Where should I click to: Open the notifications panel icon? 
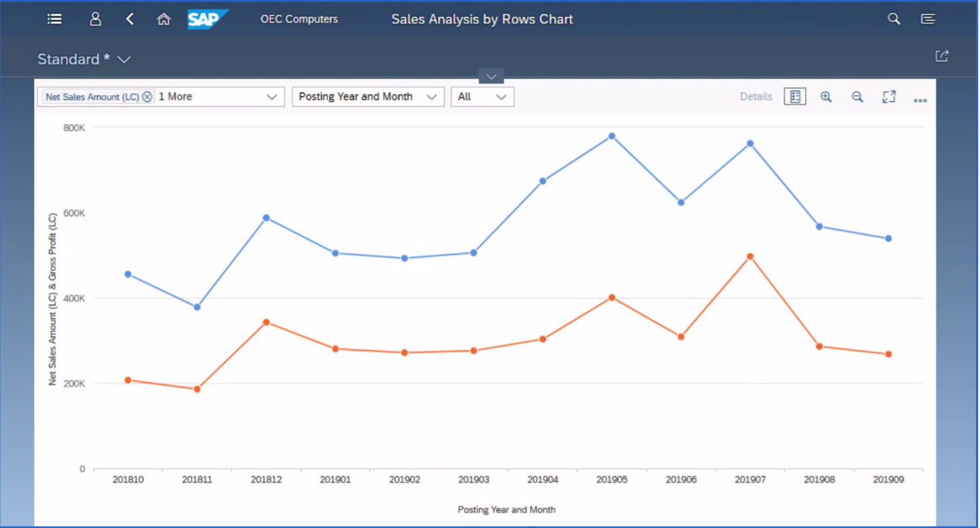coord(928,19)
